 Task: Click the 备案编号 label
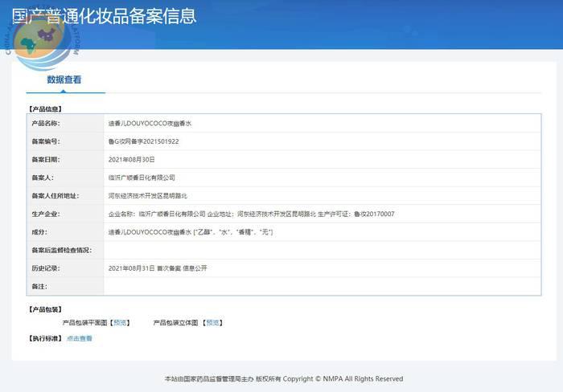coord(46,141)
